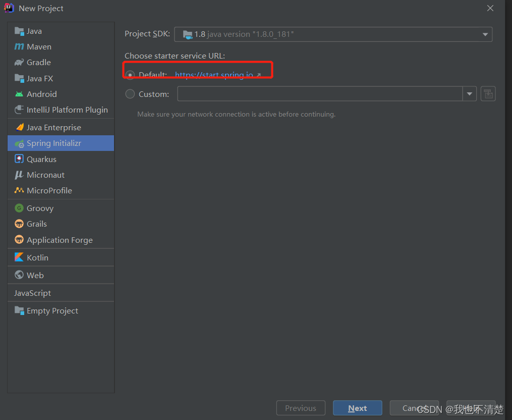The width and height of the screenshot is (512, 420).
Task: Open the https://start.spring.io link
Action: click(214, 75)
